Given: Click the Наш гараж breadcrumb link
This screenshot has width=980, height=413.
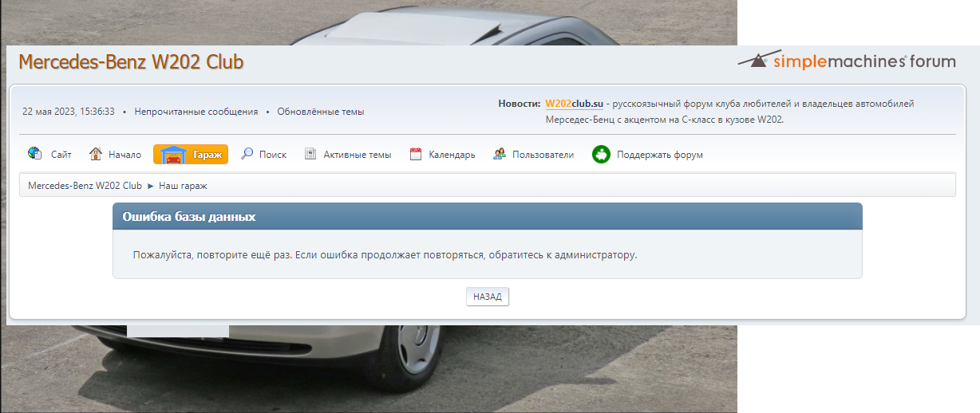Looking at the screenshot, I should [x=184, y=186].
